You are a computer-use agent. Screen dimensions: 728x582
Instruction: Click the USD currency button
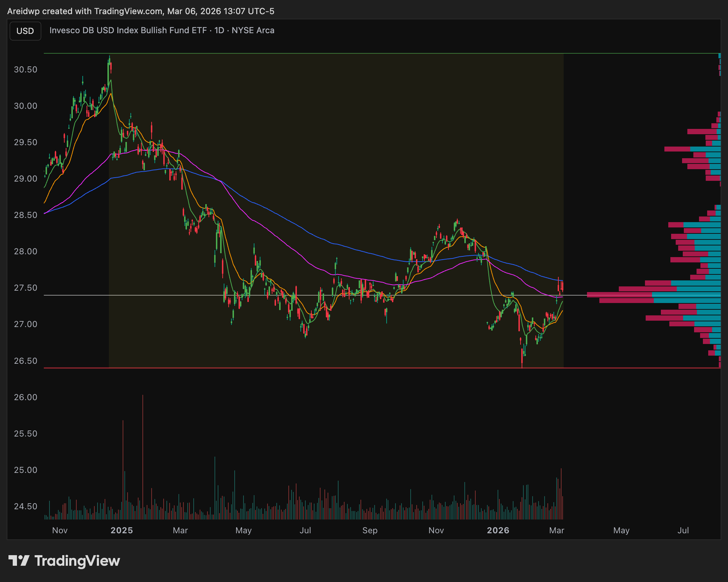tap(25, 31)
